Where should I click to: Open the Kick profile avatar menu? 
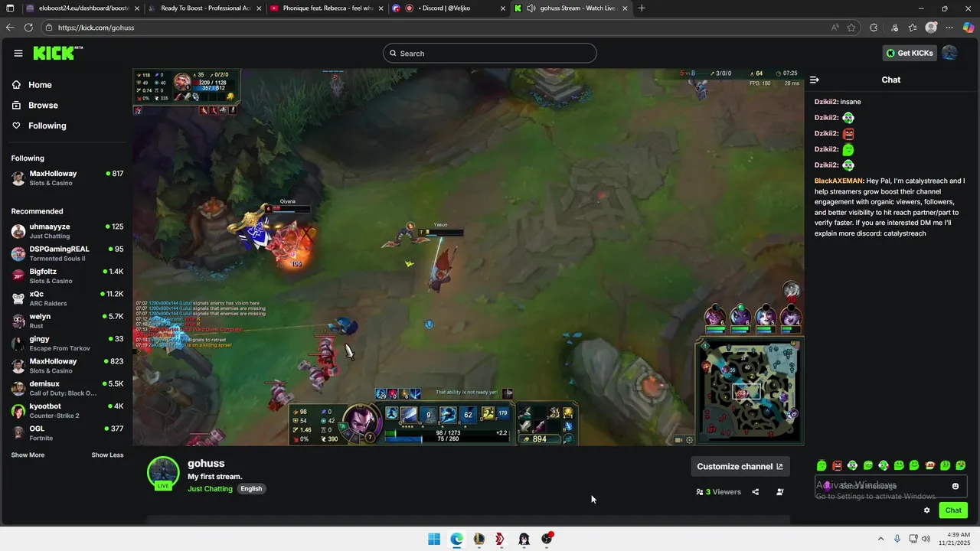(949, 53)
